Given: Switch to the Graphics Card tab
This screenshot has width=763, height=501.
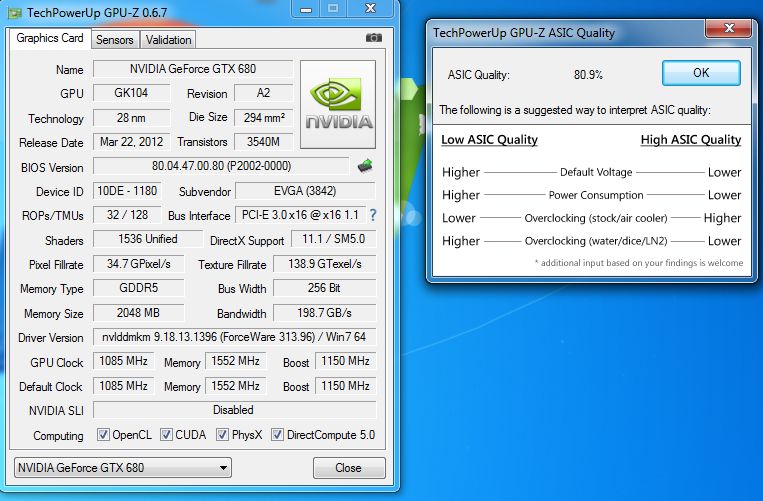Looking at the screenshot, I should [x=50, y=38].
